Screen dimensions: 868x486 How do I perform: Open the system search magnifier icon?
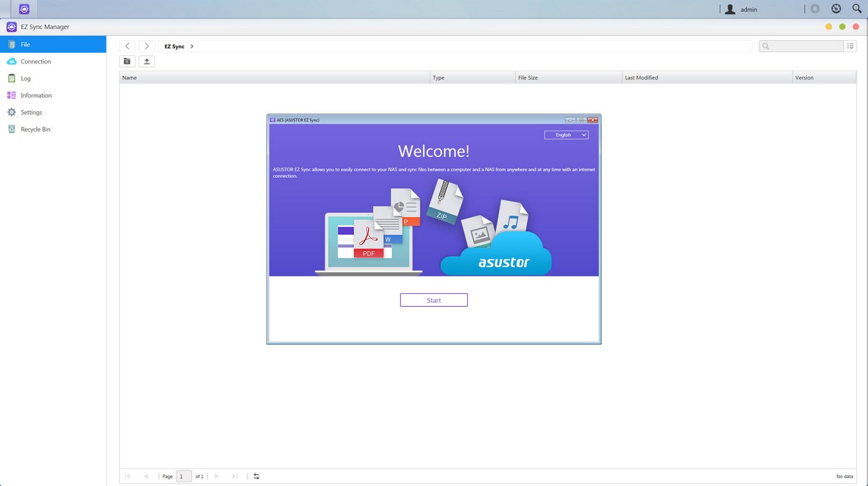856,10
